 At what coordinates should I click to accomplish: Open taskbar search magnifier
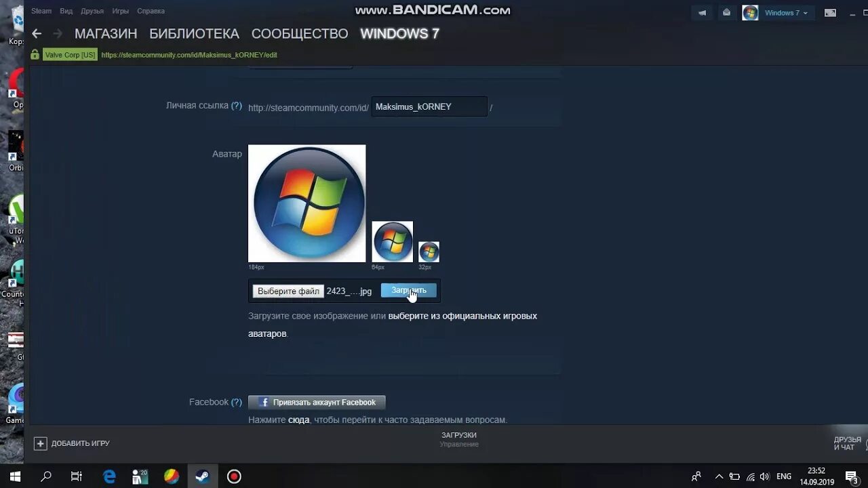click(46, 476)
